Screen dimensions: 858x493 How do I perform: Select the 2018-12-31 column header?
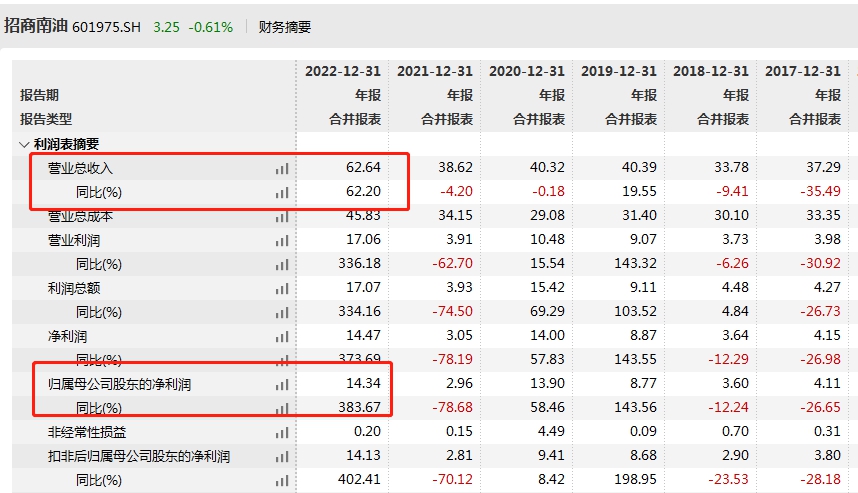710,71
